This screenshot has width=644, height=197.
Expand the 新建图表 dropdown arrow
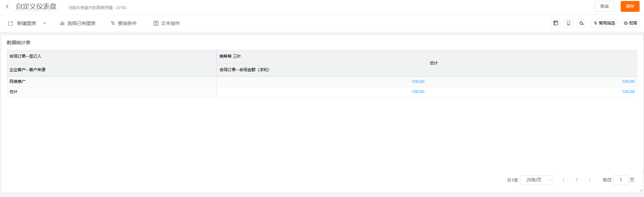coord(45,23)
